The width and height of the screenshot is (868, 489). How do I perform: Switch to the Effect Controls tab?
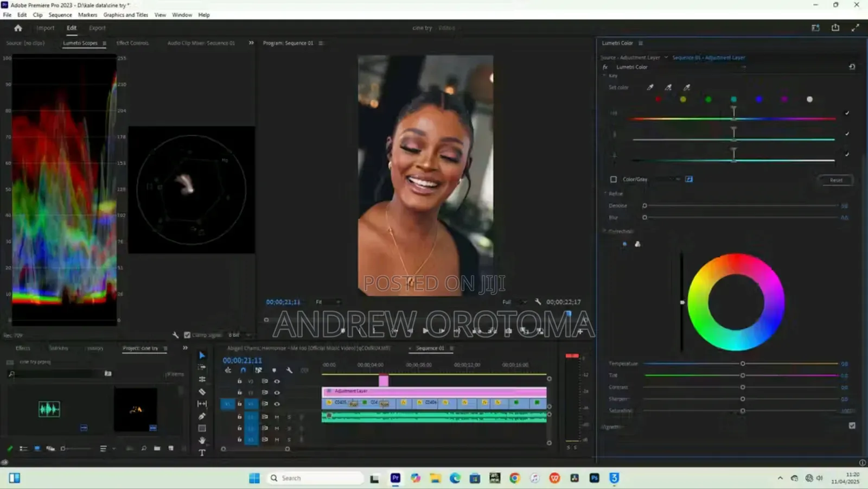coord(132,43)
